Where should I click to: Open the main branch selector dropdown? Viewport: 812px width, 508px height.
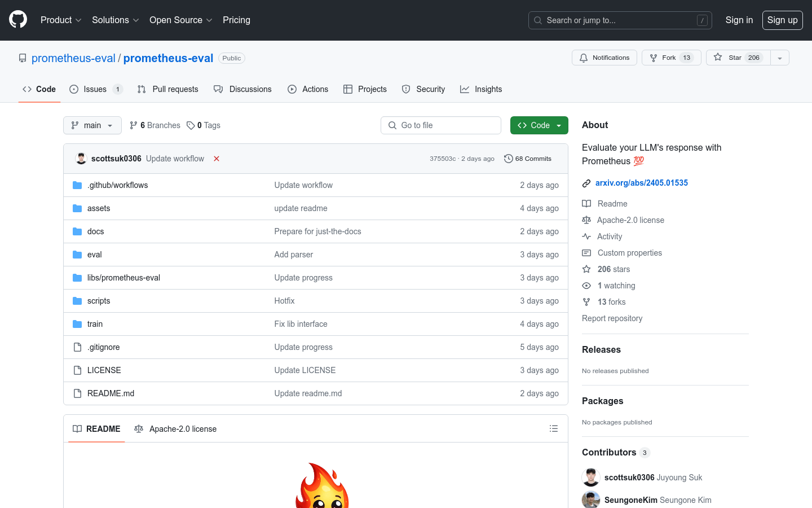point(92,125)
